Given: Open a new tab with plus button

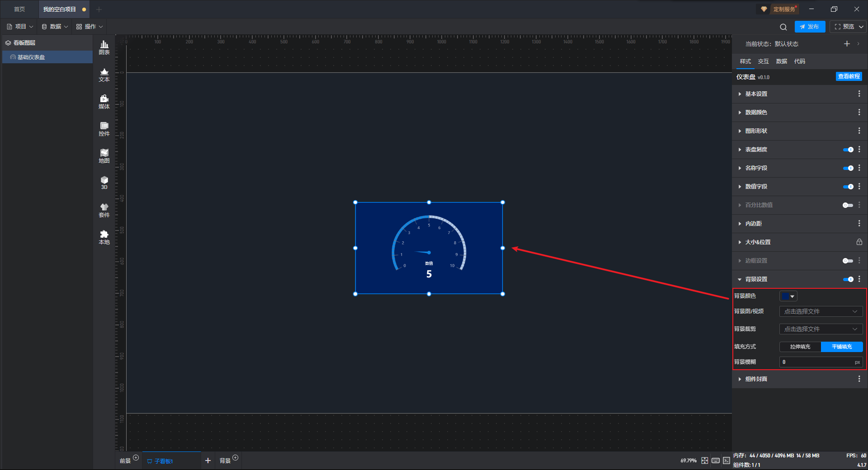Looking at the screenshot, I should [99, 9].
